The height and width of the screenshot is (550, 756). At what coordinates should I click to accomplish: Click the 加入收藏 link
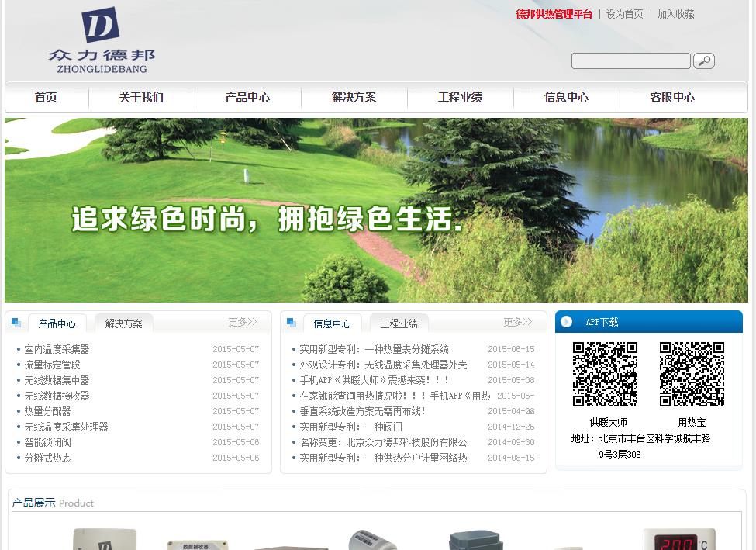click(x=675, y=14)
